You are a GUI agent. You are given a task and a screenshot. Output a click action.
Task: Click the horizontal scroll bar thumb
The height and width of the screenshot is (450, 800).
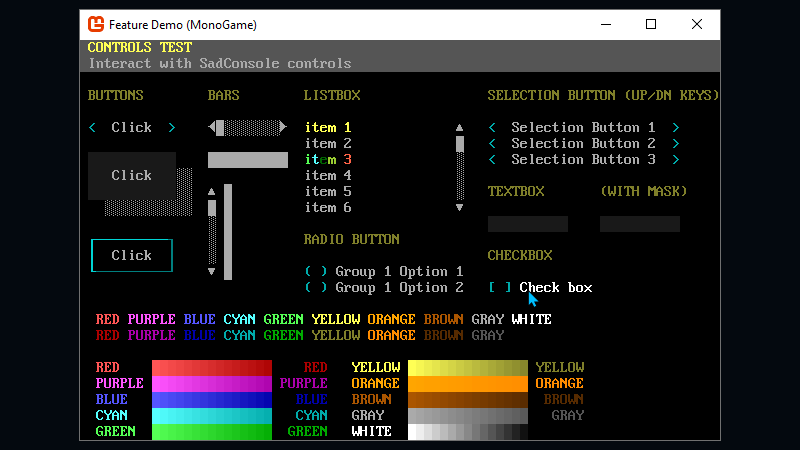coord(220,127)
